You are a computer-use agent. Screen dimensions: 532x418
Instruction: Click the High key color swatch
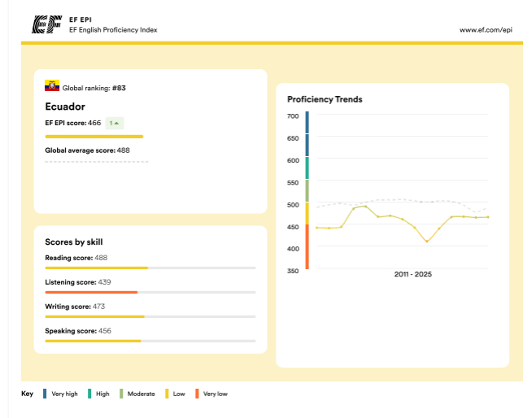[x=89, y=394]
